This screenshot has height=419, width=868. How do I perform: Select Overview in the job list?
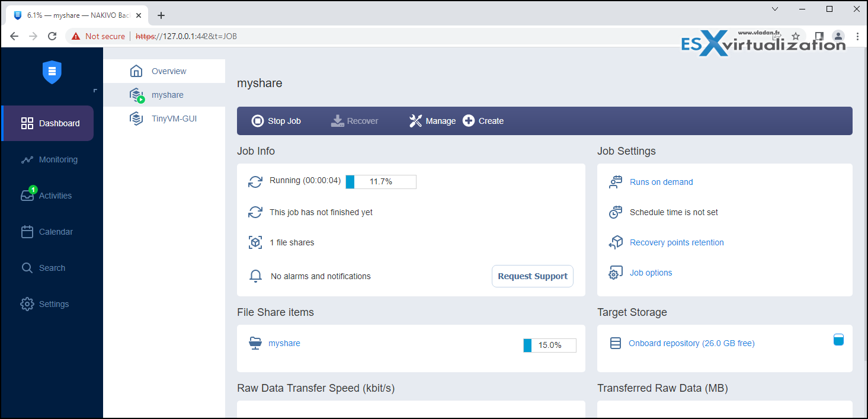pos(164,71)
